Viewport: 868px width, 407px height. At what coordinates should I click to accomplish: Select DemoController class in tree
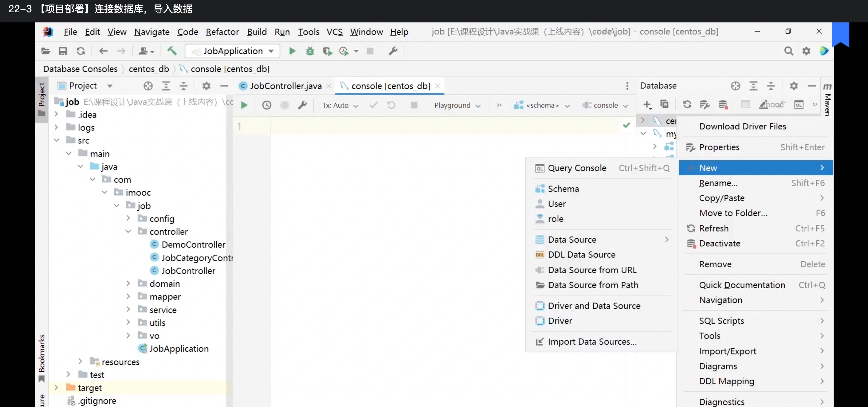tap(193, 245)
